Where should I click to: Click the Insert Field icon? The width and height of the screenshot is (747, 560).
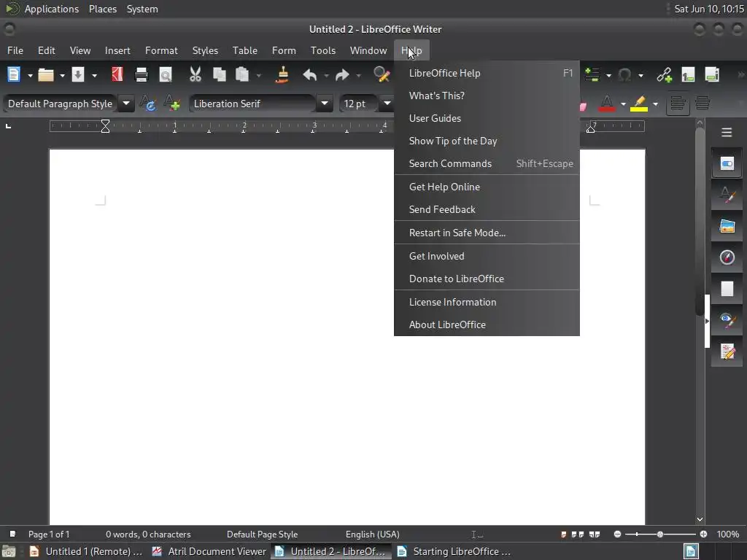(x=592, y=74)
